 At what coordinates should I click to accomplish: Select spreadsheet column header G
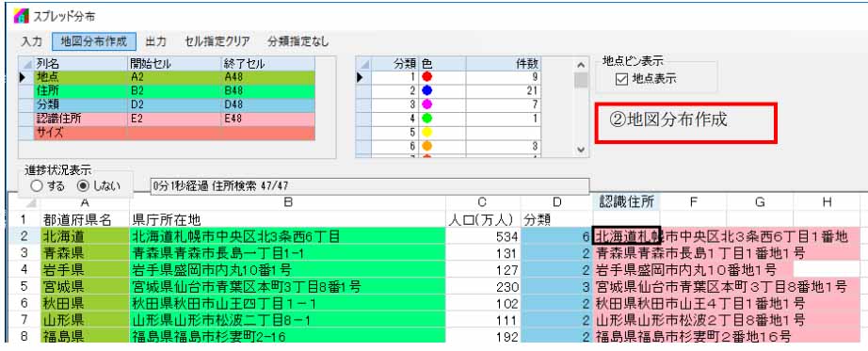760,202
